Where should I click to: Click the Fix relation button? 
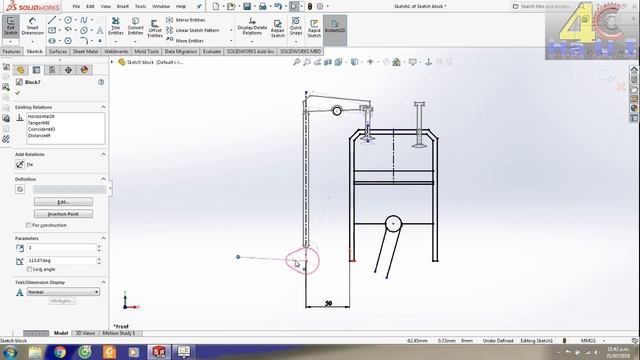coord(20,164)
